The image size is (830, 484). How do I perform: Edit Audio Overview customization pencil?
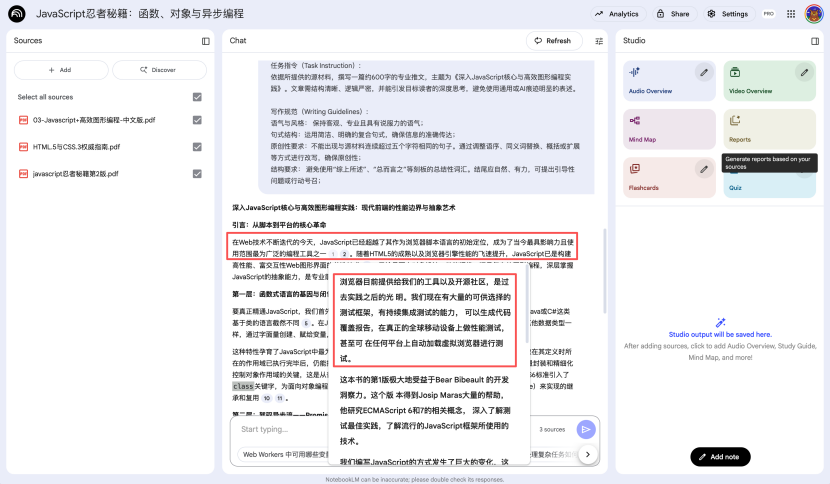(x=704, y=73)
